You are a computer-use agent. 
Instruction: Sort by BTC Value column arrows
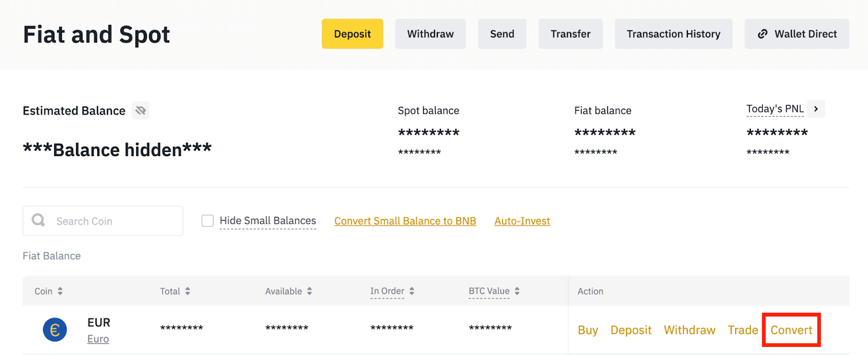[x=517, y=291]
